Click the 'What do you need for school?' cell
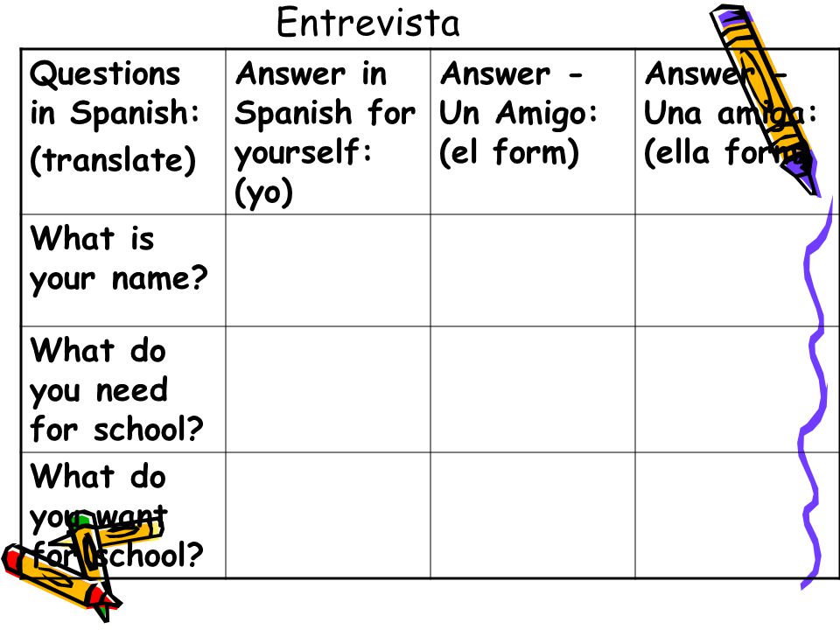Screen dimensions: 840x630 point(123,388)
